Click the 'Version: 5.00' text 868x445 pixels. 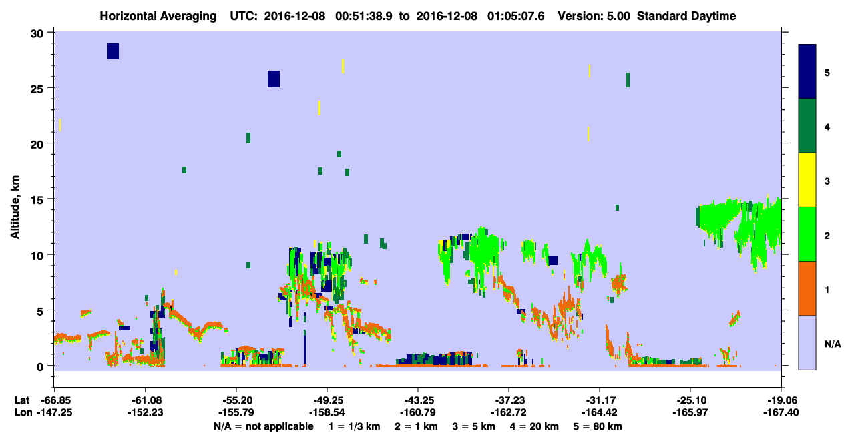[x=594, y=16]
